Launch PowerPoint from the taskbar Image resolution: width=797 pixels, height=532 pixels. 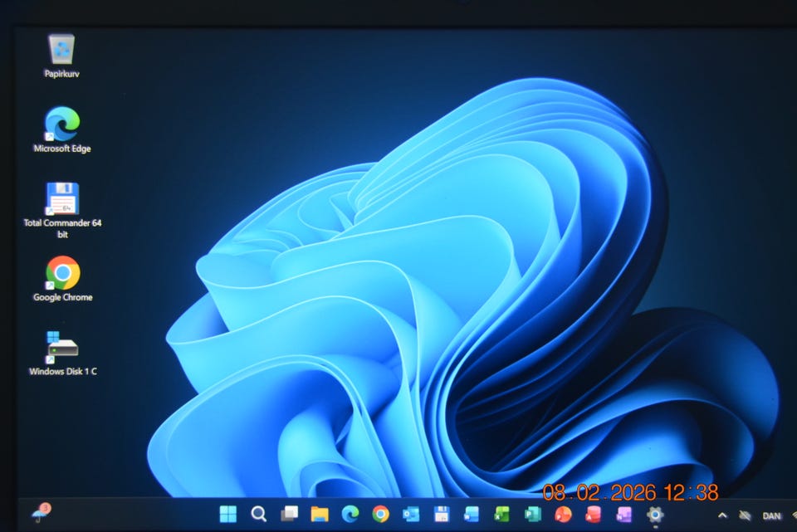(x=563, y=515)
